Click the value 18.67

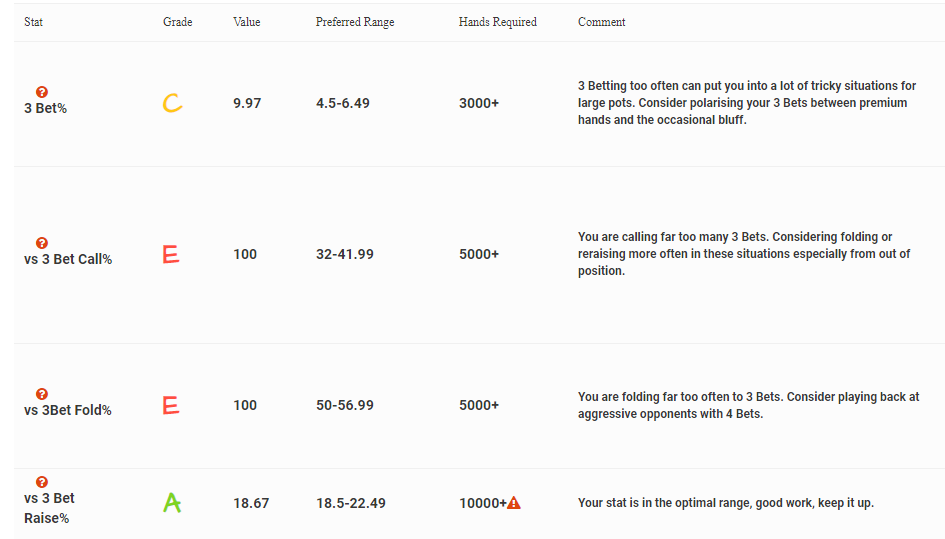[251, 503]
